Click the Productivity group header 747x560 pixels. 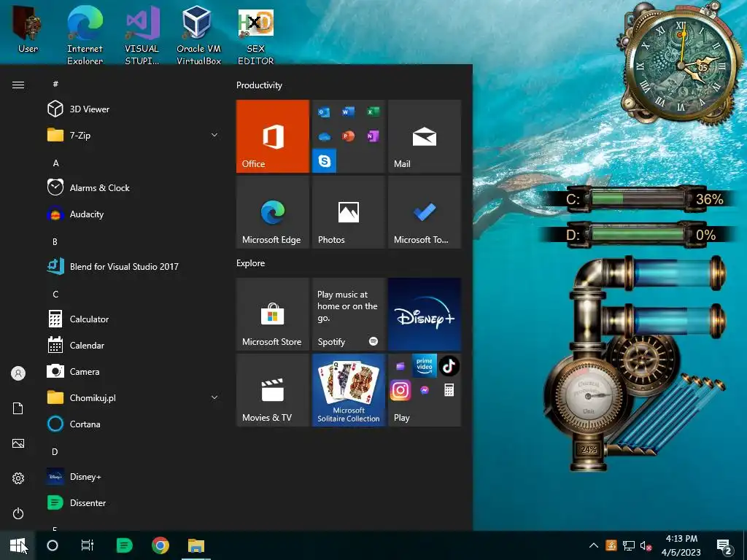(x=259, y=85)
